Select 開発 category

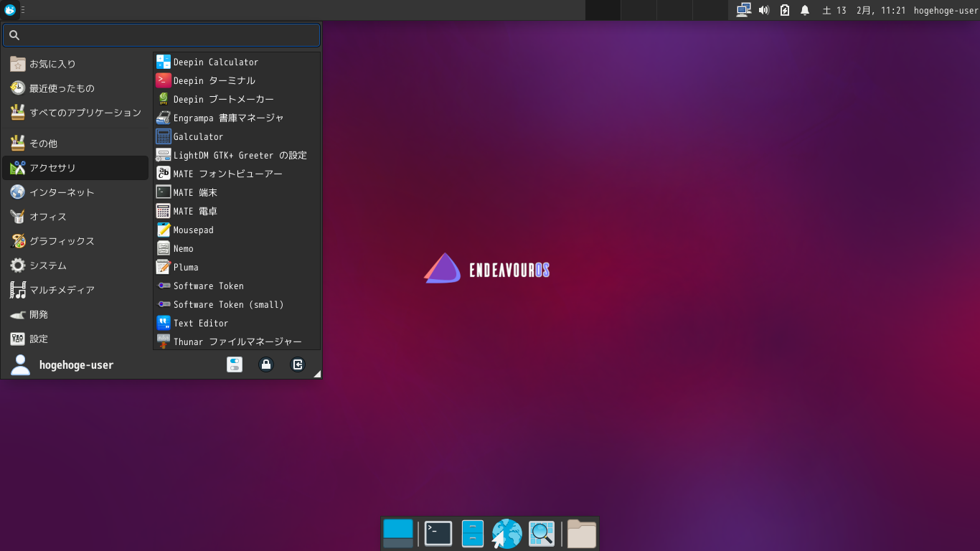75,314
